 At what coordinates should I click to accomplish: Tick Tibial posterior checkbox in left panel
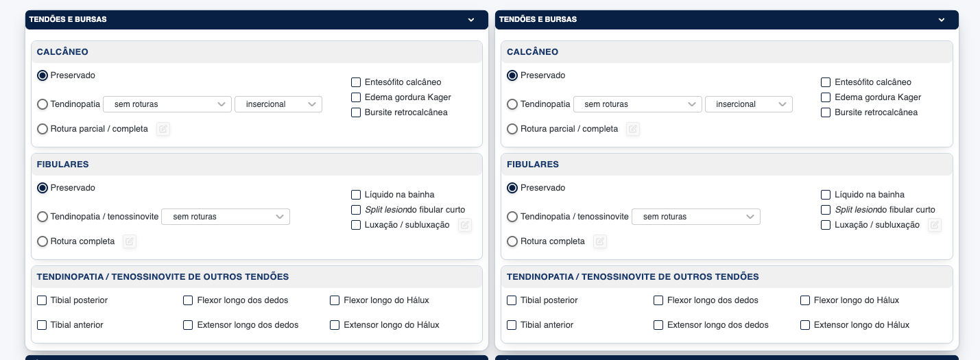pos(43,300)
